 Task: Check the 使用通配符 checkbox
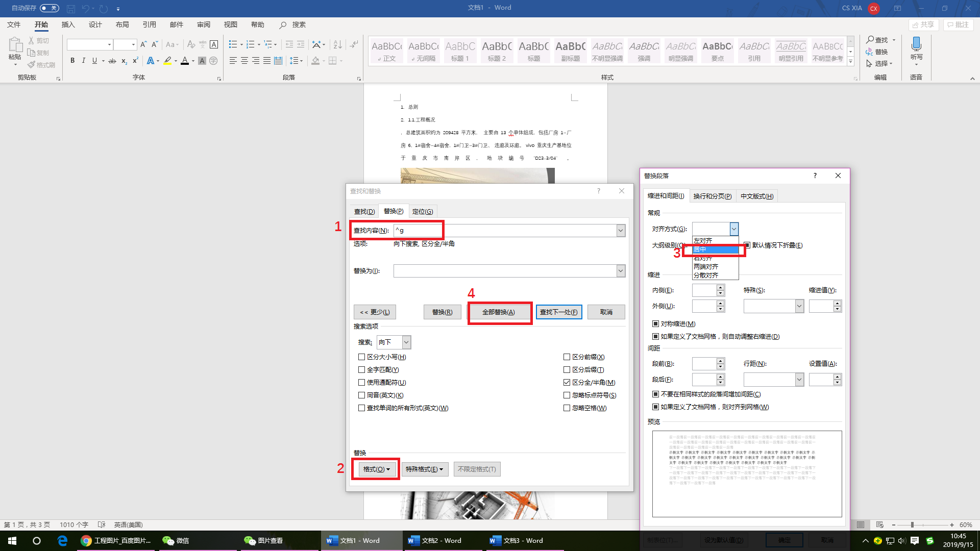361,383
